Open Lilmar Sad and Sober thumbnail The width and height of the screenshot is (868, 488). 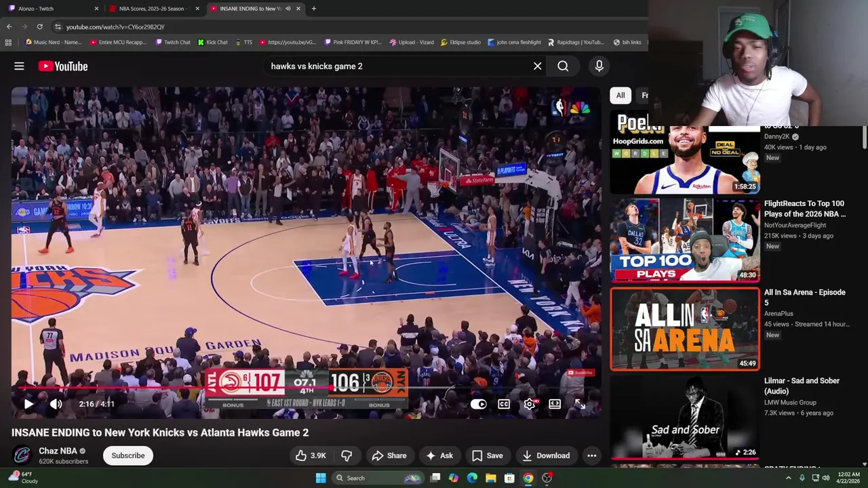pos(685,418)
